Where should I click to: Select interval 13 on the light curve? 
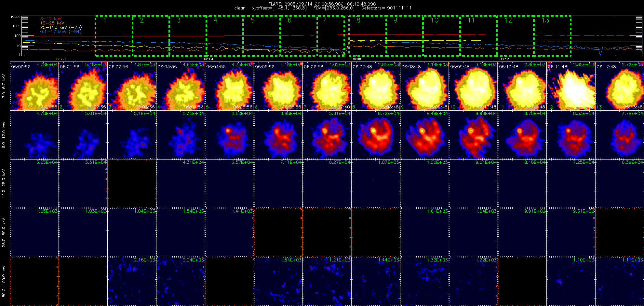pos(553,36)
